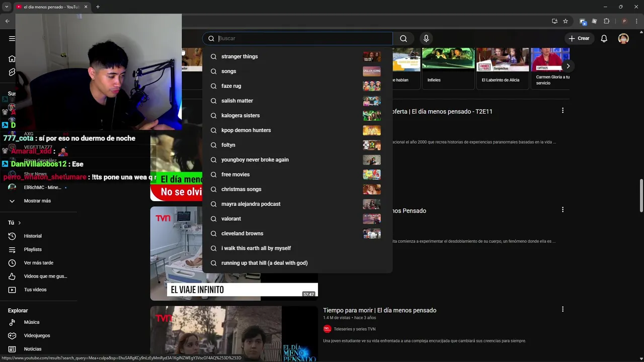This screenshot has width=644, height=362.
Task: Click thumbnail beside 'valorant' suggestion
Action: 372,219
